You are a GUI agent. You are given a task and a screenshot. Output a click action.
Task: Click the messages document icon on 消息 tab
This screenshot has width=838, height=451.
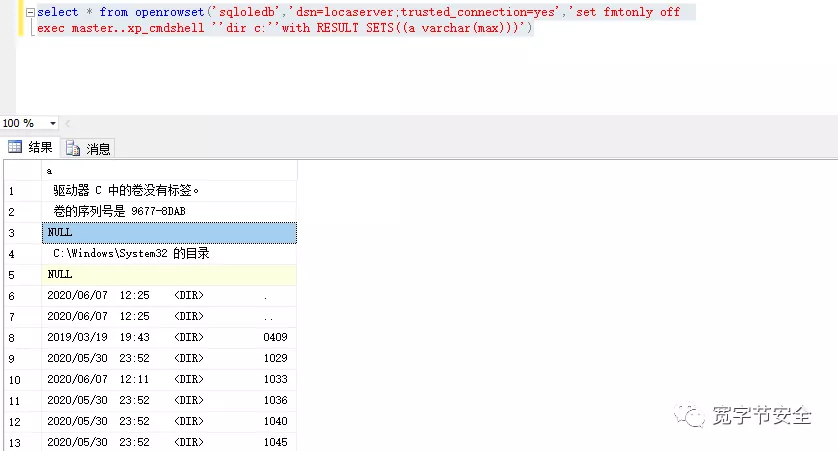tap(73, 149)
